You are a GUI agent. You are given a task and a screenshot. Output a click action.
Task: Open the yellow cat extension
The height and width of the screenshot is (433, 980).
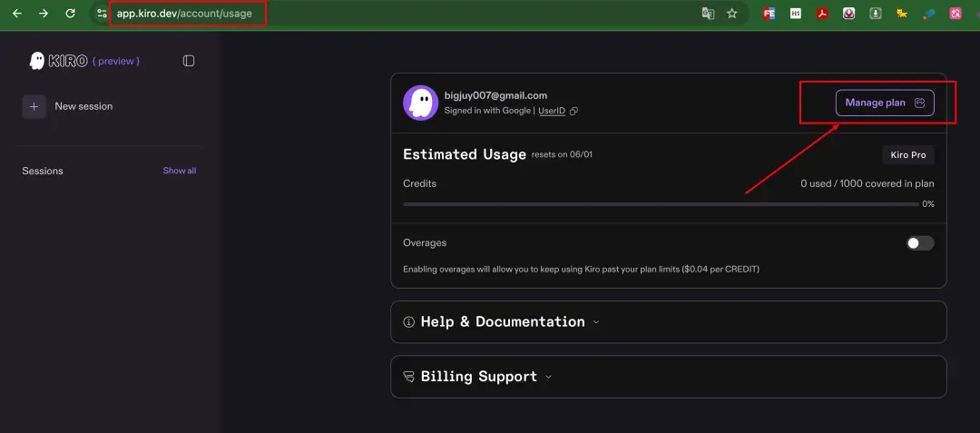902,13
